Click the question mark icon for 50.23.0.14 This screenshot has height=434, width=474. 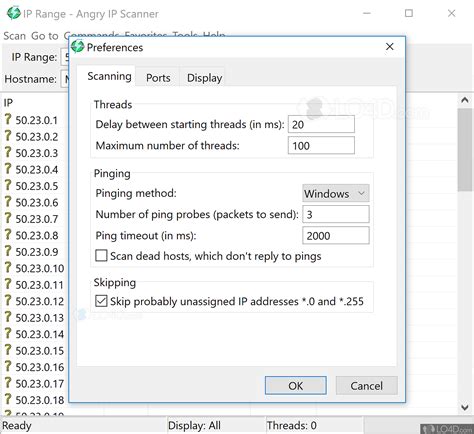pyautogui.click(x=8, y=333)
